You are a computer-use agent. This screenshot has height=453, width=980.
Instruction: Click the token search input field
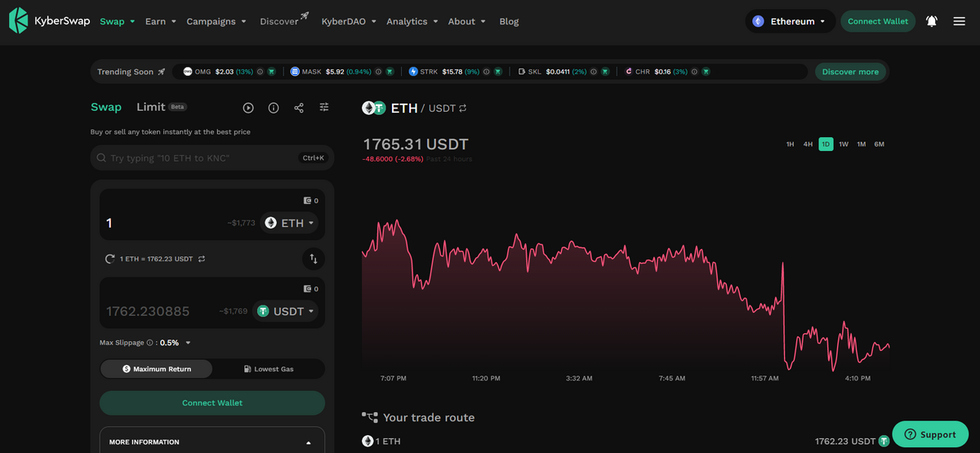tap(212, 158)
